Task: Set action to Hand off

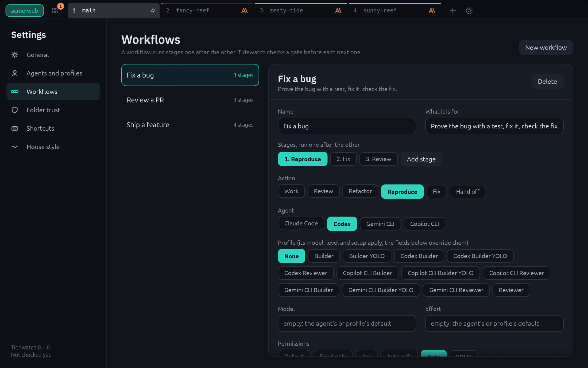Action: pyautogui.click(x=468, y=192)
